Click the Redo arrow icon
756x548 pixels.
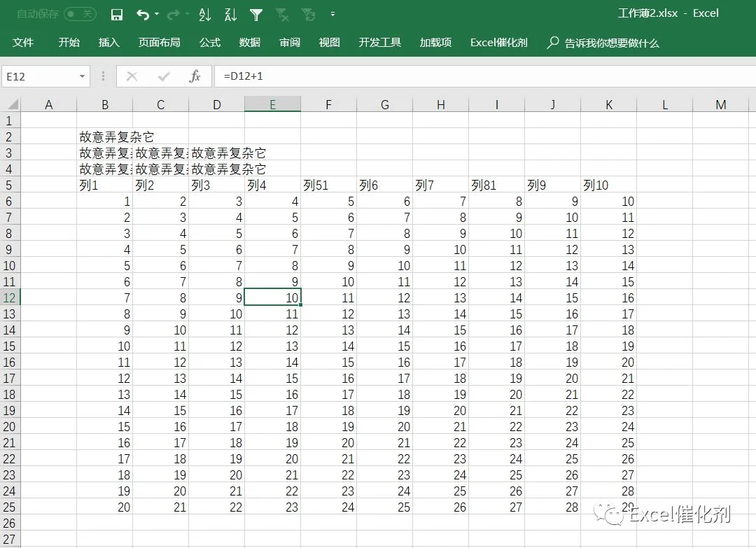173,15
